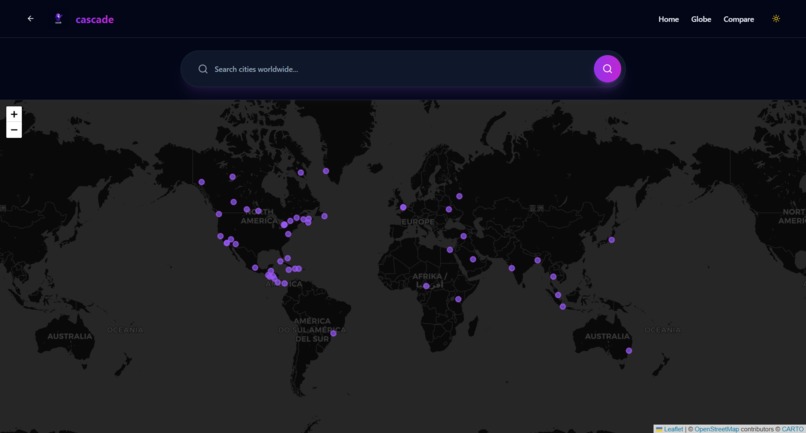Click the back arrow icon

pyautogui.click(x=30, y=19)
